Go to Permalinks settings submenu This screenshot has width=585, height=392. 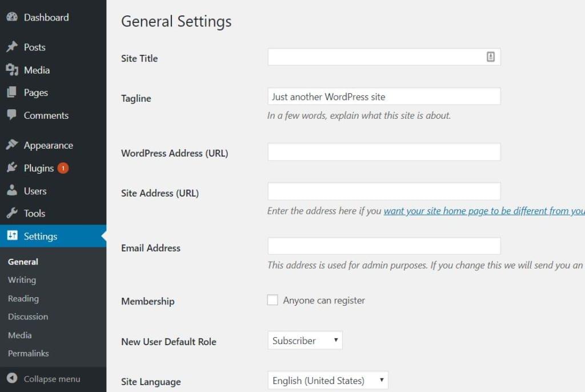[28, 353]
